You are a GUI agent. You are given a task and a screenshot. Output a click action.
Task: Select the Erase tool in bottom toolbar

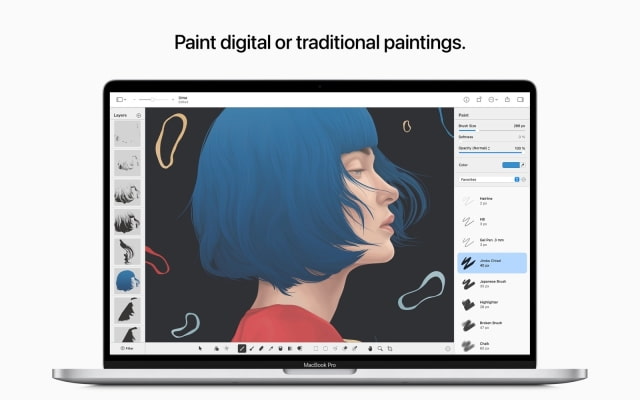261,349
